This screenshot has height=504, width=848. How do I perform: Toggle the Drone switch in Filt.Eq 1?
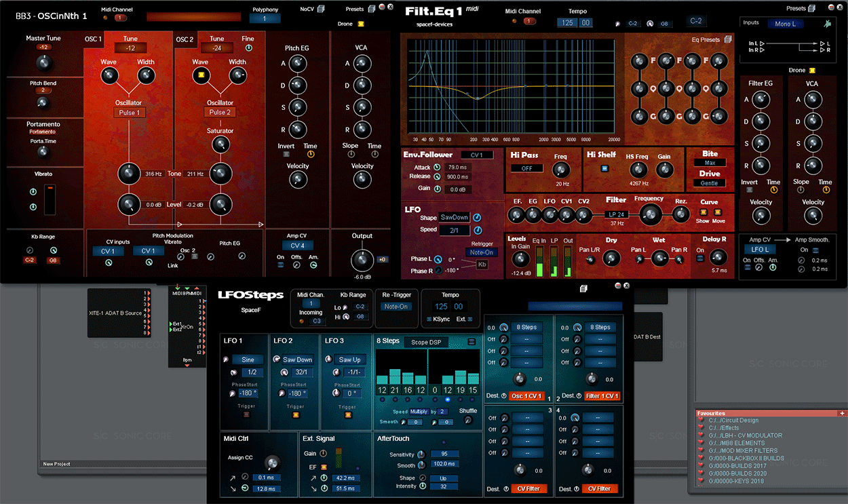point(812,70)
